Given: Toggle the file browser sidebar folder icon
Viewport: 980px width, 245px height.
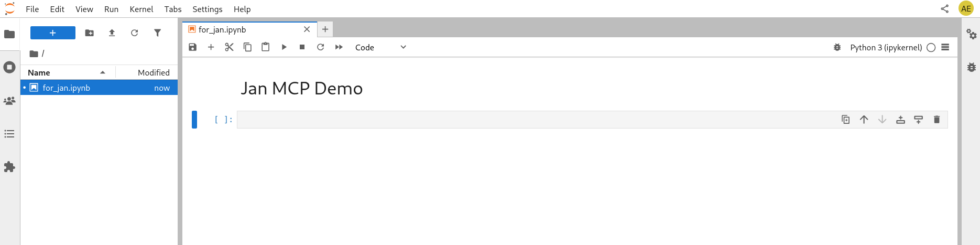Looking at the screenshot, I should click(9, 34).
